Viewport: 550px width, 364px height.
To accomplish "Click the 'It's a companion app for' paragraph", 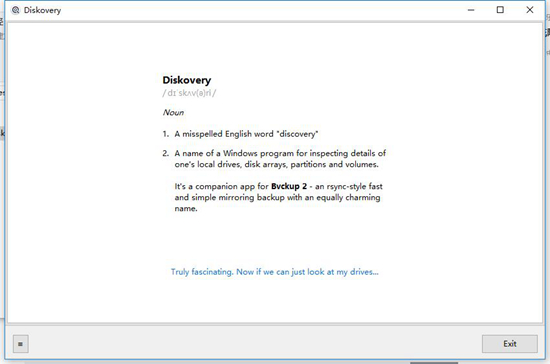I will pyautogui.click(x=279, y=197).
